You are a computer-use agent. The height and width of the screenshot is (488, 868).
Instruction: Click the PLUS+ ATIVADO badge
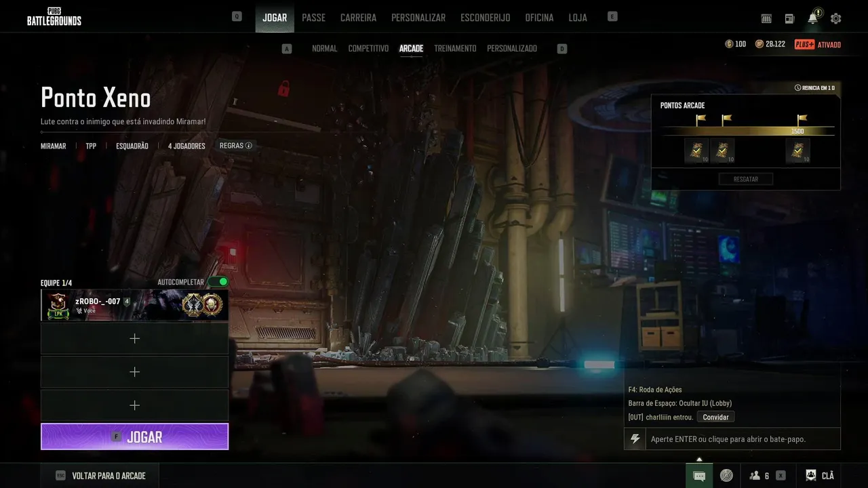point(818,45)
